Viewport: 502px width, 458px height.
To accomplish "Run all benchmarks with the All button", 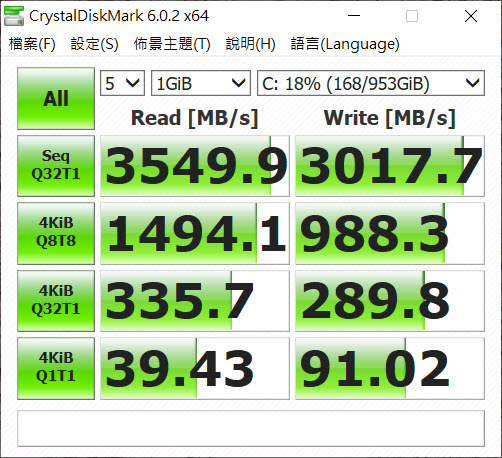I will click(56, 98).
